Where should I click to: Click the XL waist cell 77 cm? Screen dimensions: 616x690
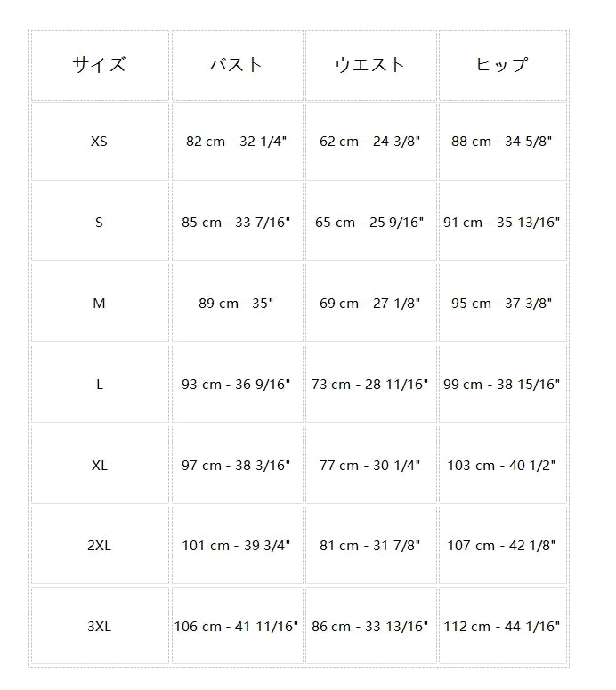[x=369, y=466]
